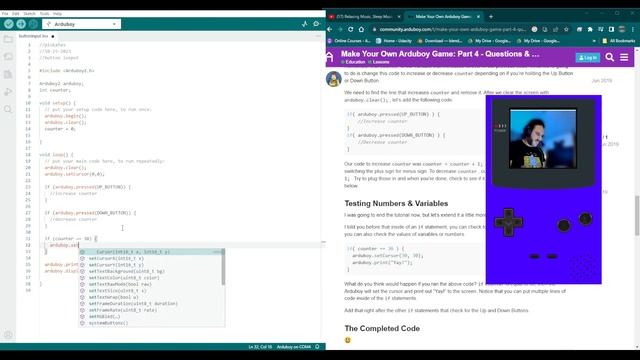640x360 pixels.
Task: Click the Arduboy community logo
Action: 330,57
